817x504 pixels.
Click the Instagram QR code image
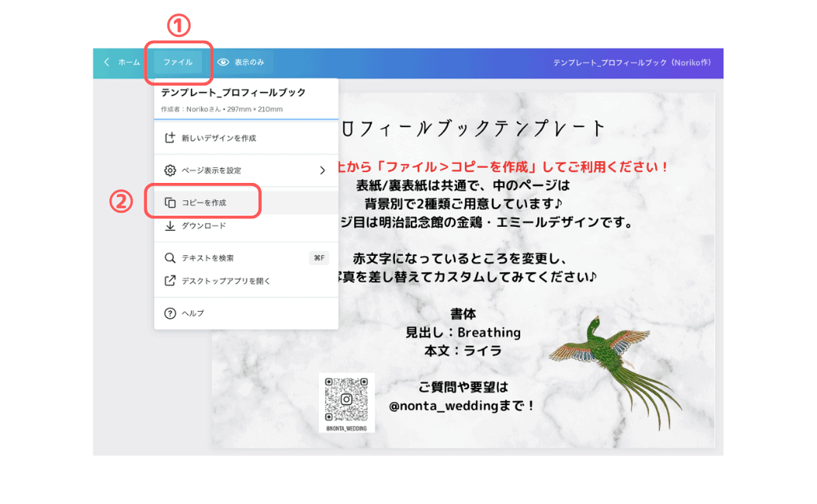(x=346, y=399)
